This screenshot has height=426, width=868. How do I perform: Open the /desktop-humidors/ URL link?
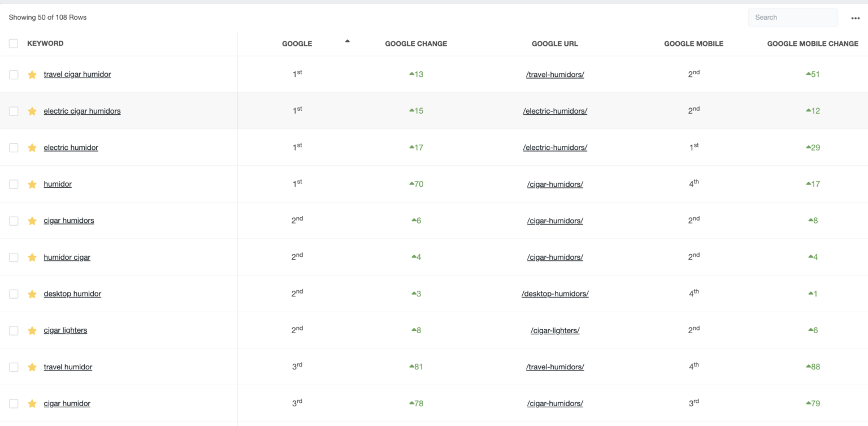pyautogui.click(x=555, y=294)
